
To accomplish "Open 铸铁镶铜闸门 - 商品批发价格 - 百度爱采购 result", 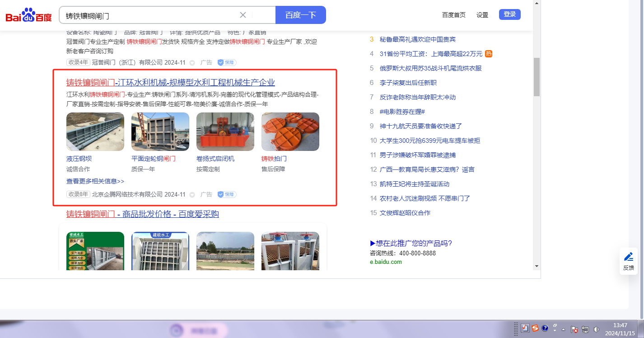I will tap(143, 214).
